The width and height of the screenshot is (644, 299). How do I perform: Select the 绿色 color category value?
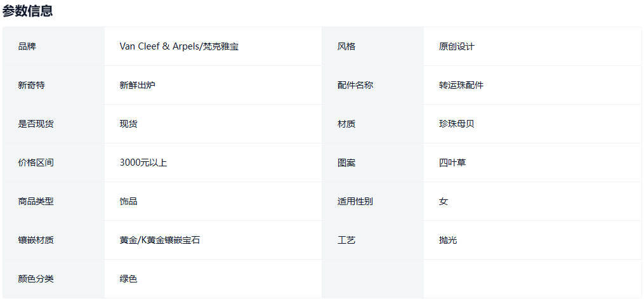128,279
